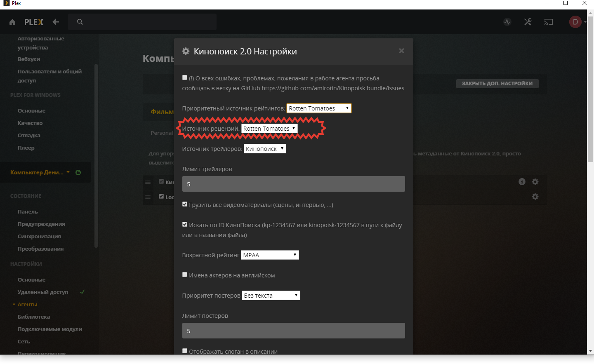Viewport: 594px width, 364px height.
Task: Open 'Панель' status page
Action: tap(28, 211)
